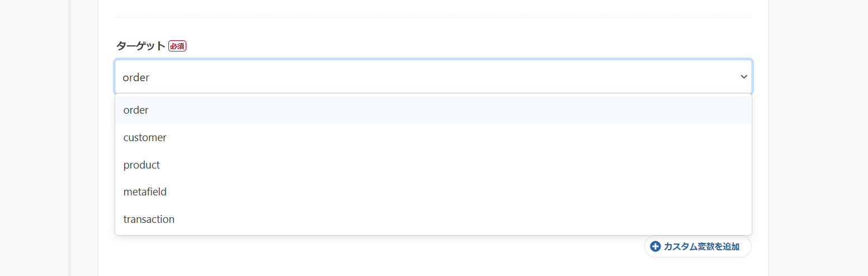
Task: Click the empty white area below the dropdown list
Action: (369, 255)
